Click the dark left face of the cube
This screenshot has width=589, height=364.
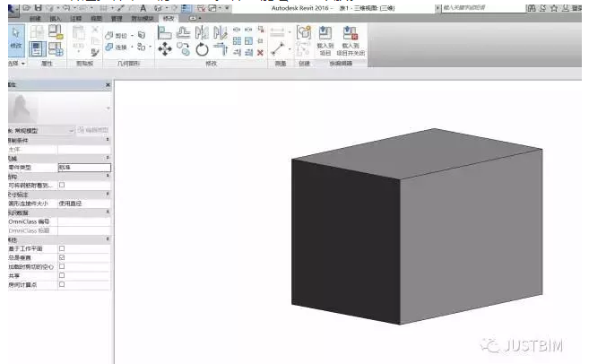point(345,240)
